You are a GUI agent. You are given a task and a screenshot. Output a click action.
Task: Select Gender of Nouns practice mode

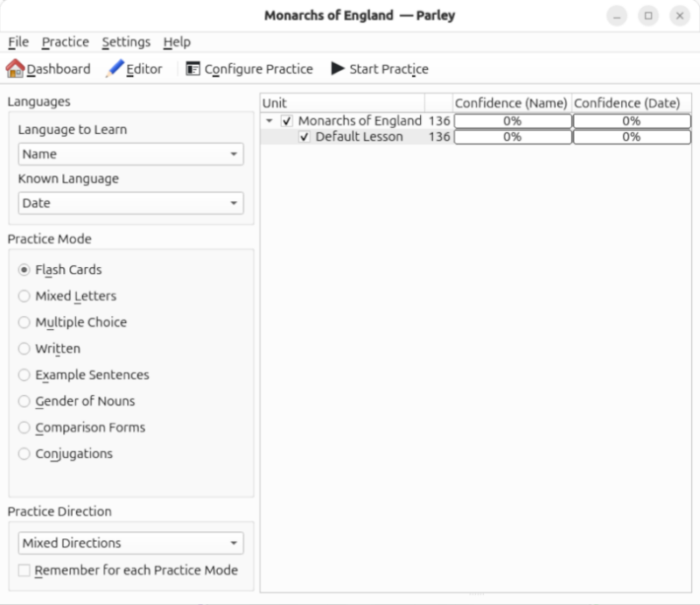[x=25, y=401]
